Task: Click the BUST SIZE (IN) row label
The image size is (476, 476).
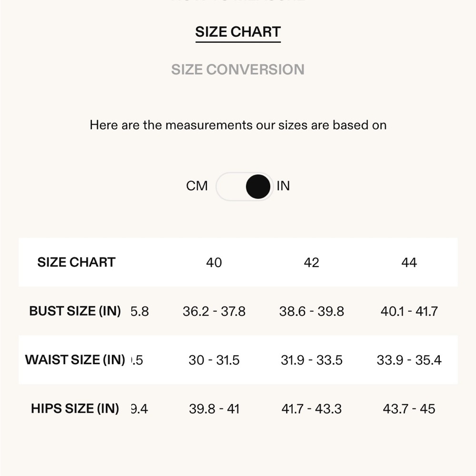Action: point(75,311)
